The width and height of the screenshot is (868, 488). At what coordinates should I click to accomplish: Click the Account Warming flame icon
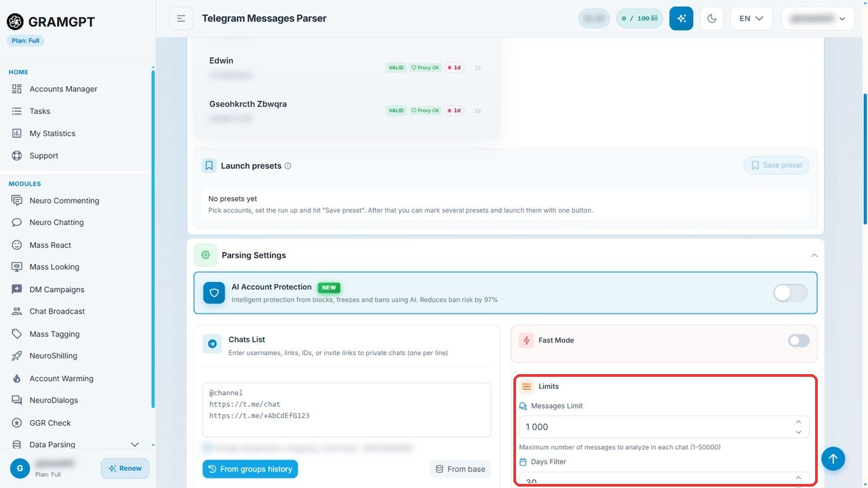pyautogui.click(x=17, y=378)
